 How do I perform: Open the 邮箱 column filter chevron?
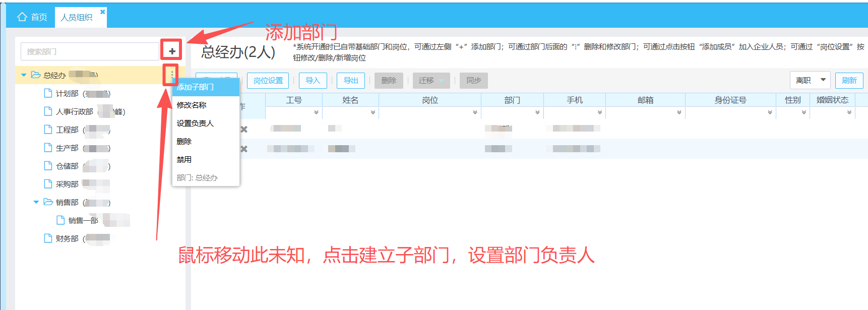point(679,112)
